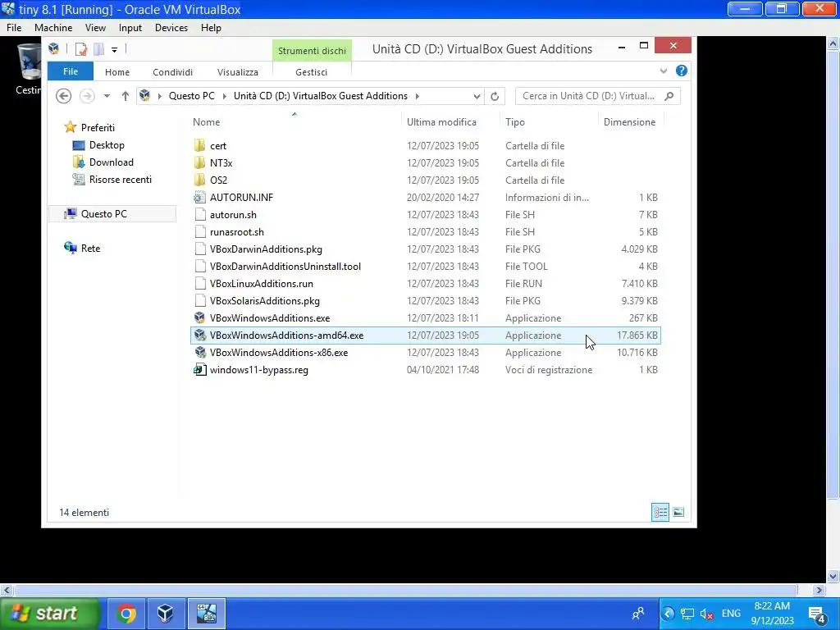Select the VBoxWindowsAdditions-amd64.exe icon
The width and height of the screenshot is (840, 630).
pyautogui.click(x=200, y=335)
